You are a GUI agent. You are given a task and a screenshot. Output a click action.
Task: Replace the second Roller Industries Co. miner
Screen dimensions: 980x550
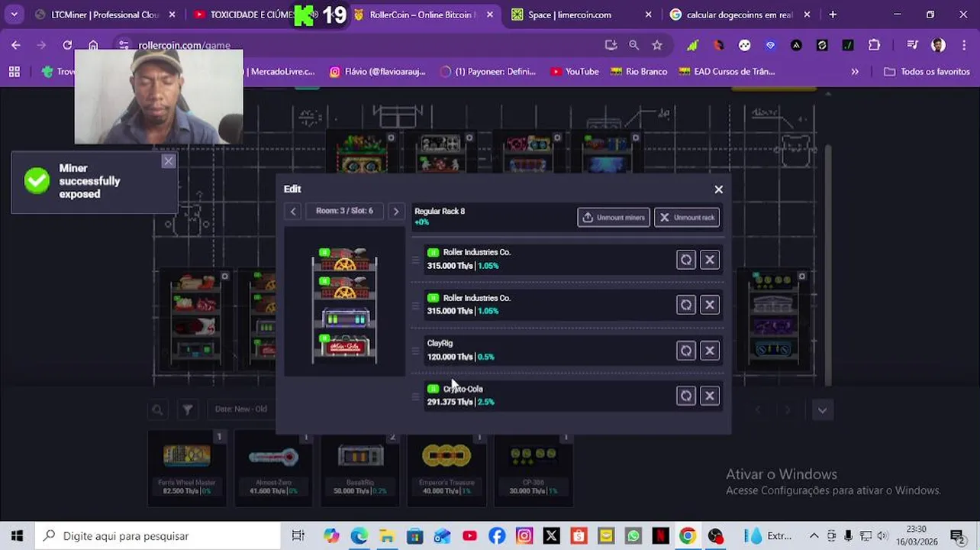pos(686,305)
